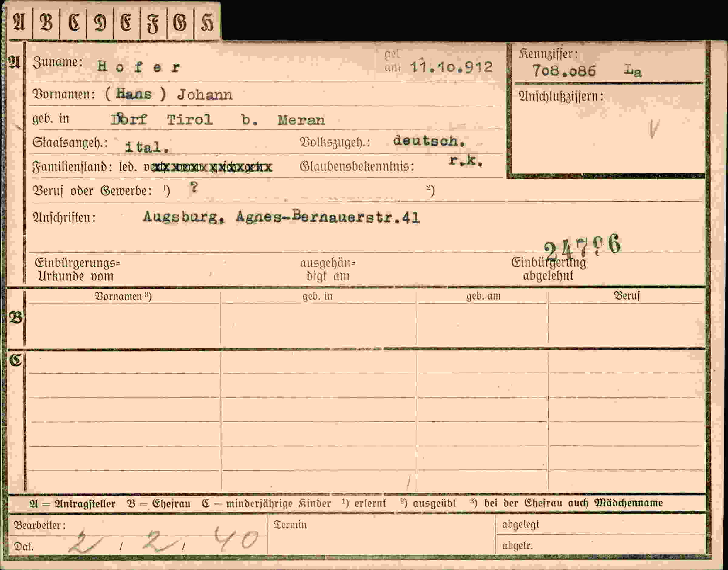This screenshot has height=570, width=728.
Task: Select index tab letter F
Action: (153, 23)
